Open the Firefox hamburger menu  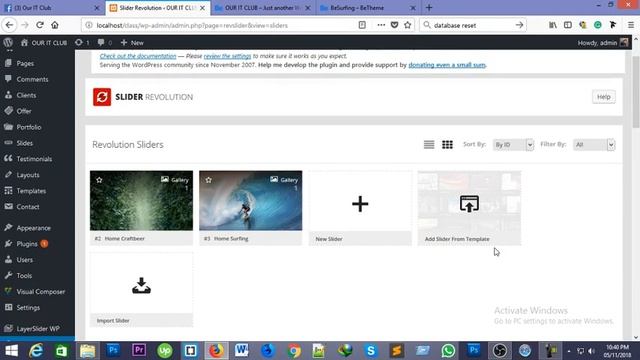click(x=631, y=25)
